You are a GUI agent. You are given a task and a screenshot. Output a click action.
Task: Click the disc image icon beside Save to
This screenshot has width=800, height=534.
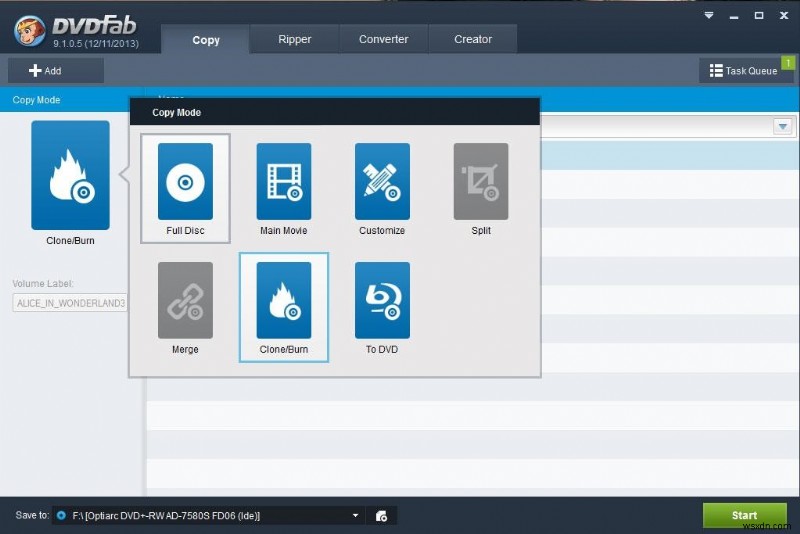pyautogui.click(x=381, y=516)
